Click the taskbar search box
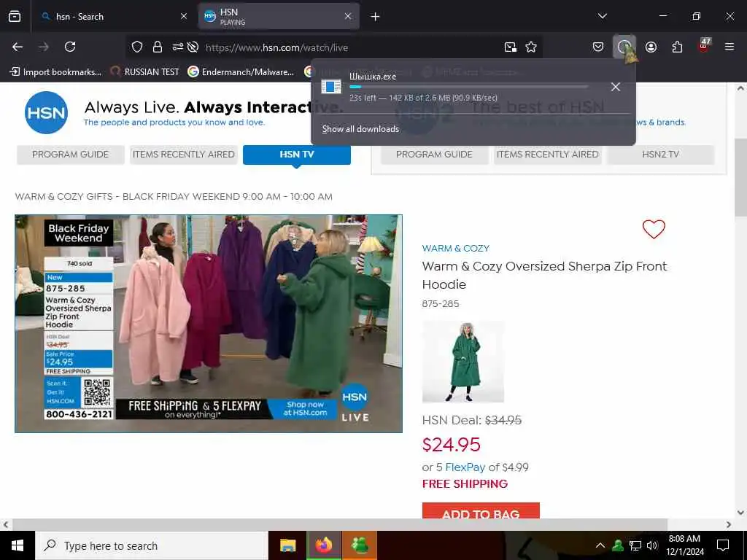 click(x=152, y=545)
